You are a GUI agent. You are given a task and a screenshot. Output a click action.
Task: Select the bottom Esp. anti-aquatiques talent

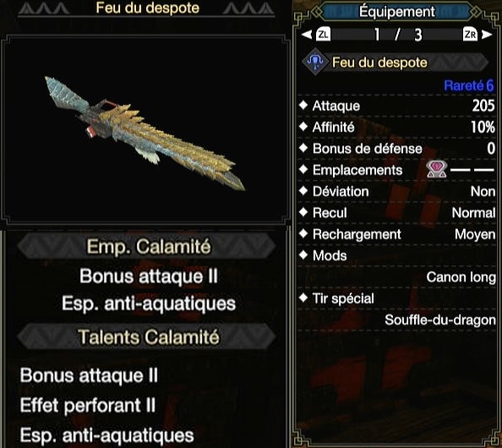coord(107,435)
